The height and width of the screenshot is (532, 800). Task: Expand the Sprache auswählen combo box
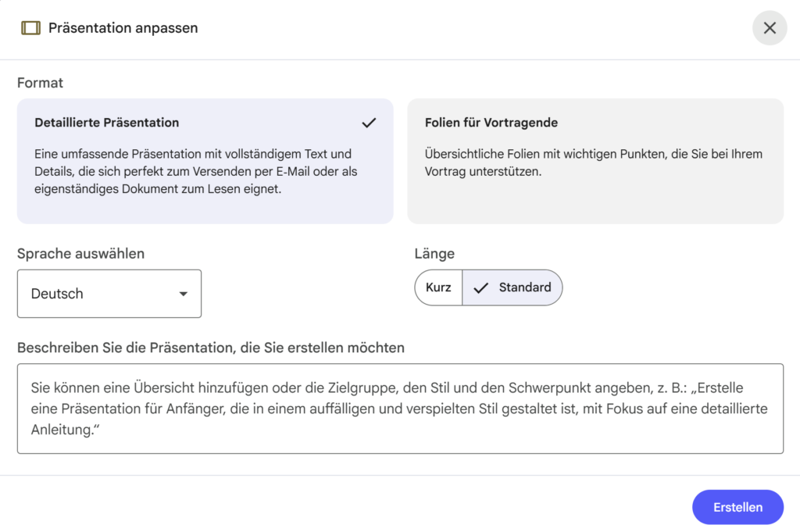[109, 293]
